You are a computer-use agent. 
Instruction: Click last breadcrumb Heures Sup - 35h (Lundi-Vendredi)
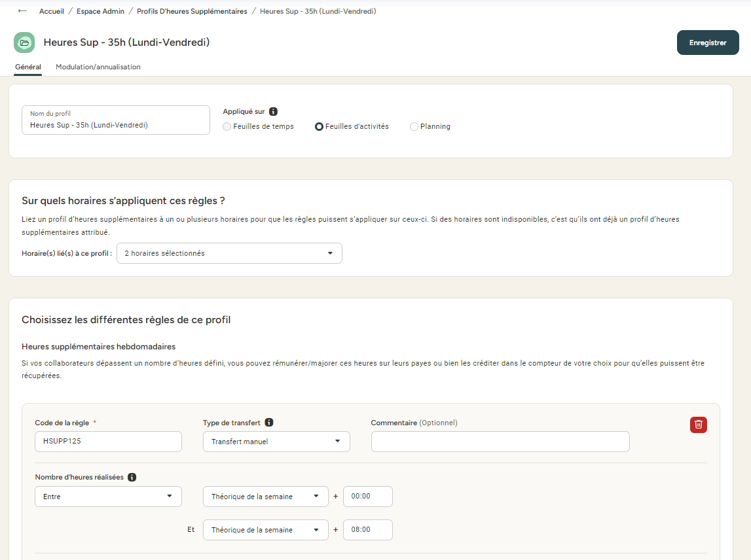click(318, 11)
